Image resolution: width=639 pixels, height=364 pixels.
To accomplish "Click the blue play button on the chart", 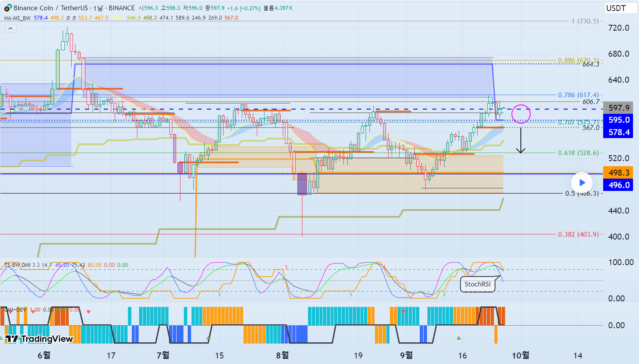I will (582, 183).
